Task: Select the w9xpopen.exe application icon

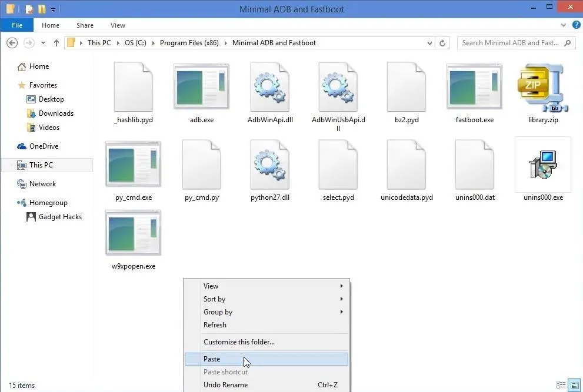Action: [x=133, y=233]
